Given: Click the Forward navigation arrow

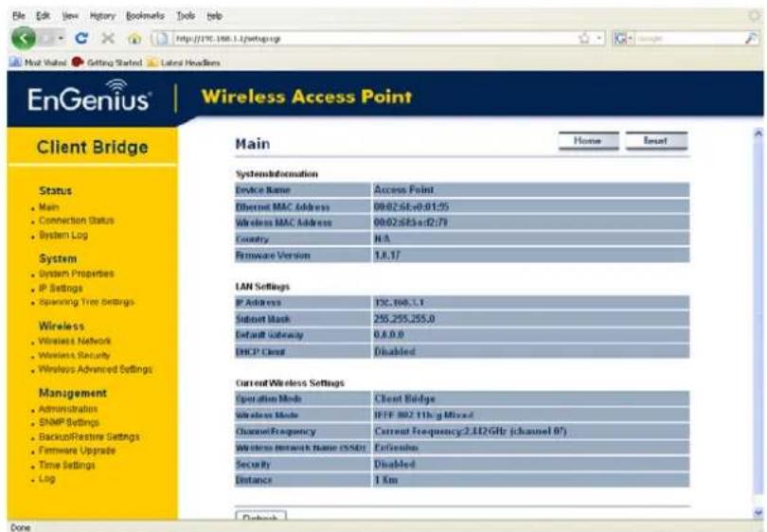Looking at the screenshot, I should 46,38.
